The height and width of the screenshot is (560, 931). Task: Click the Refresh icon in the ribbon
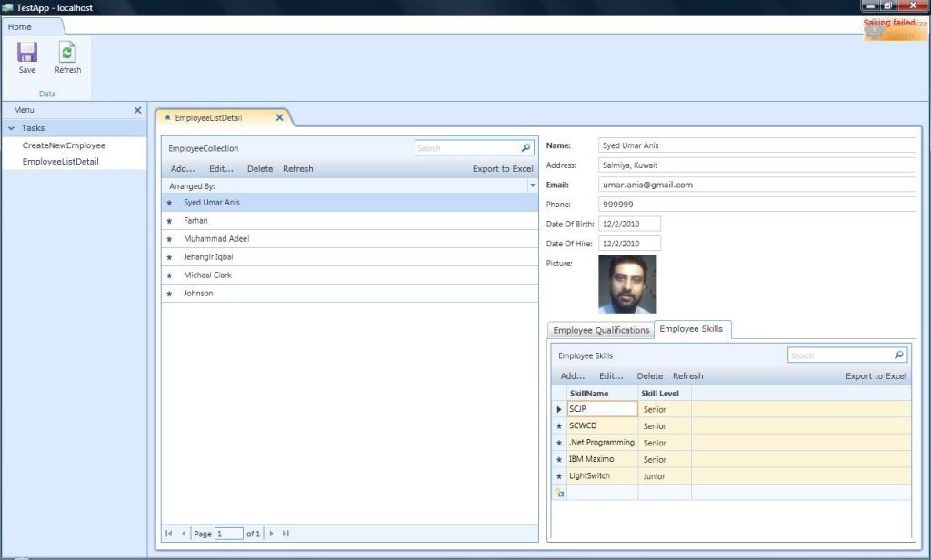tap(67, 52)
